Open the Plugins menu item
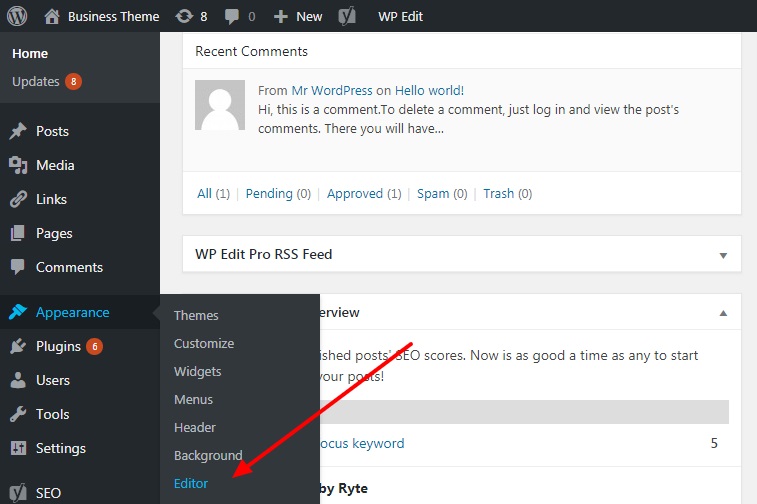 click(58, 346)
